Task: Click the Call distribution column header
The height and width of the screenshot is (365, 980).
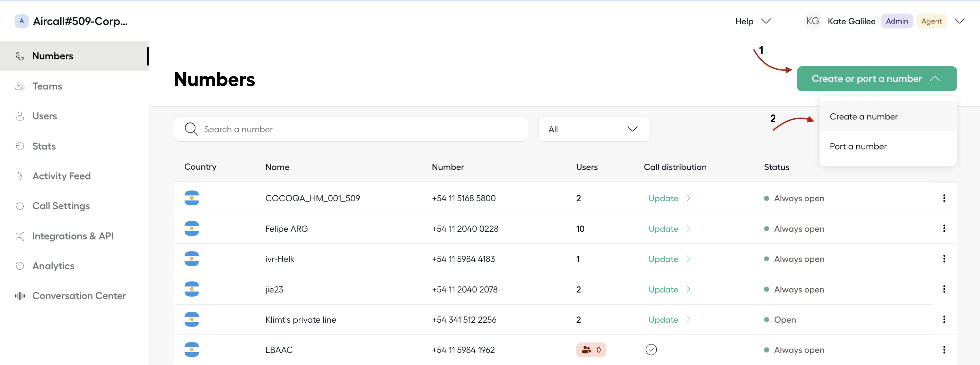Action: tap(675, 167)
